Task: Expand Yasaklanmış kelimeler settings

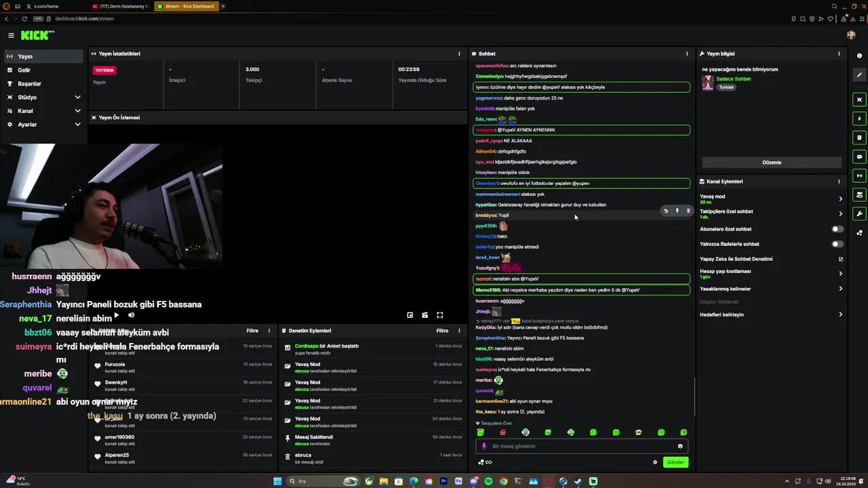Action: (840, 289)
